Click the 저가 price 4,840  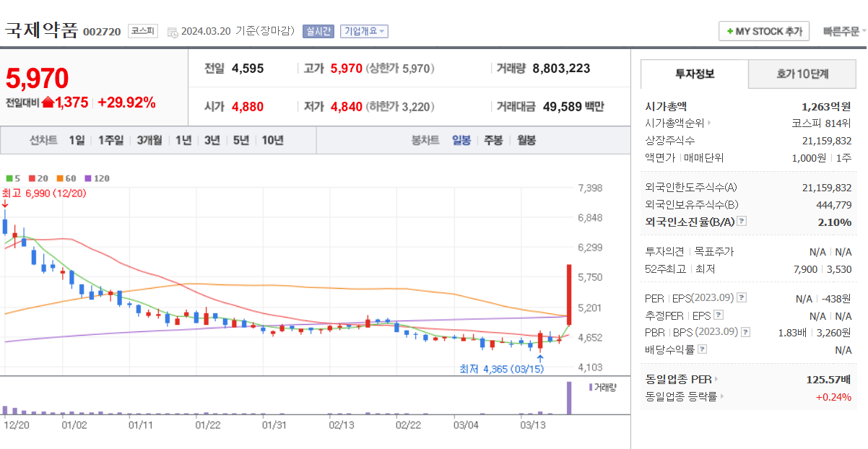point(347,107)
